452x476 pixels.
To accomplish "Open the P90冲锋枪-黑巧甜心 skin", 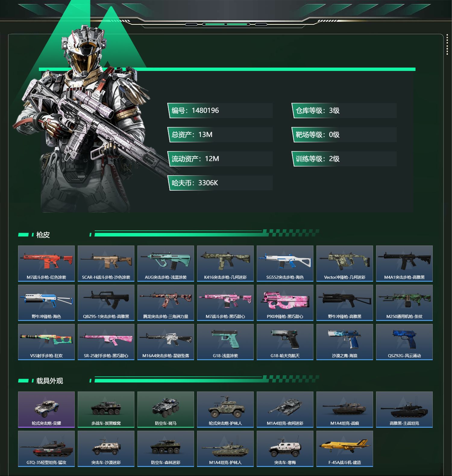I will (285, 303).
